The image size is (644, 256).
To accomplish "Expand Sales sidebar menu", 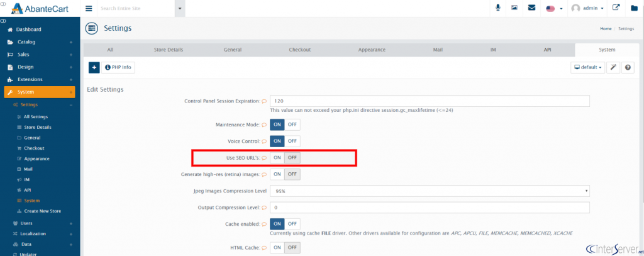I will (x=40, y=55).
